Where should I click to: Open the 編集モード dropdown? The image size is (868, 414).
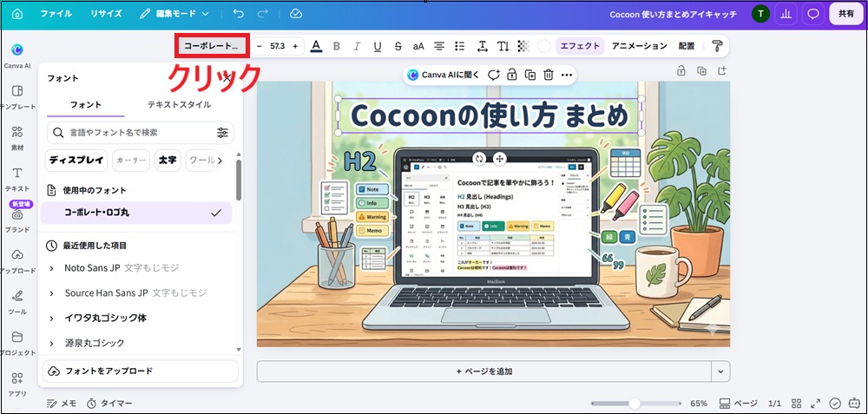(x=175, y=14)
